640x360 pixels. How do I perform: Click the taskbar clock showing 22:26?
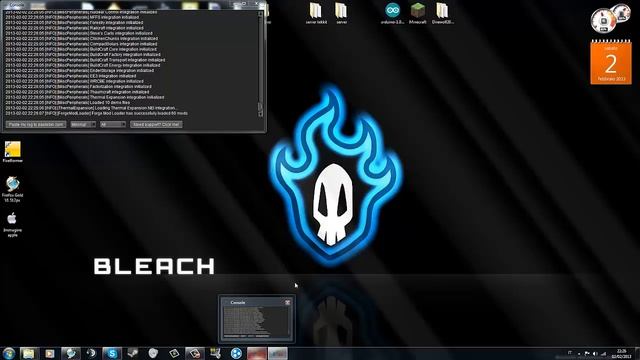point(622,354)
